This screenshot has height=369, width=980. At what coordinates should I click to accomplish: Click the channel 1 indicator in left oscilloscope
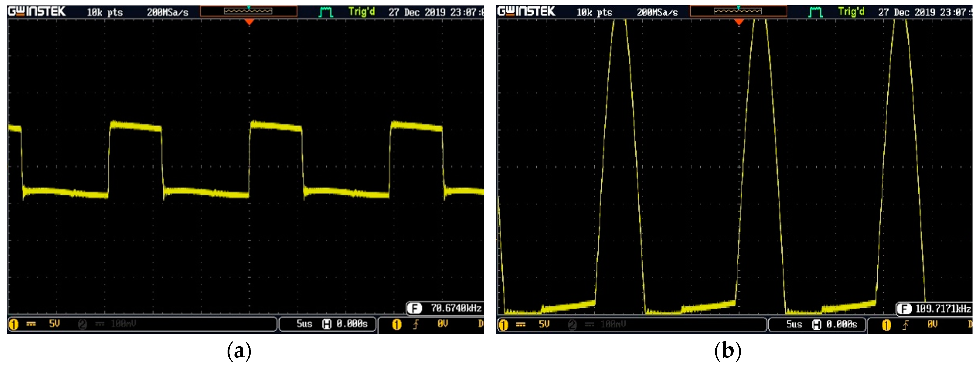pos(13,324)
